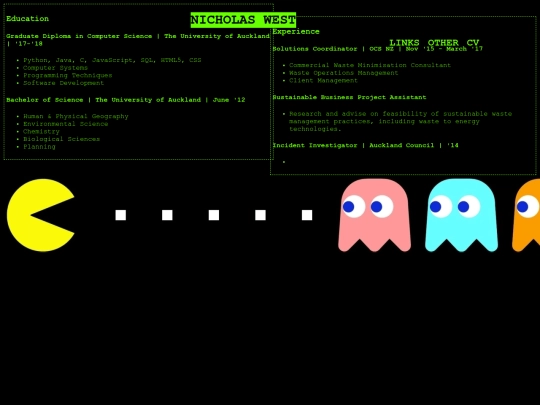Click the Computer Systems bullet
Screen dimensions: 540x405
pyautogui.click(x=55, y=68)
